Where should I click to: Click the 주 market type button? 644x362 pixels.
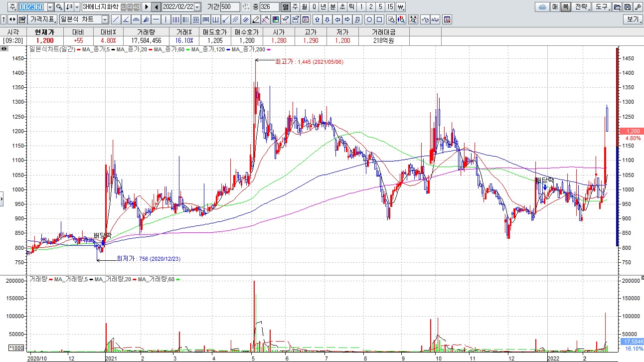12,7
